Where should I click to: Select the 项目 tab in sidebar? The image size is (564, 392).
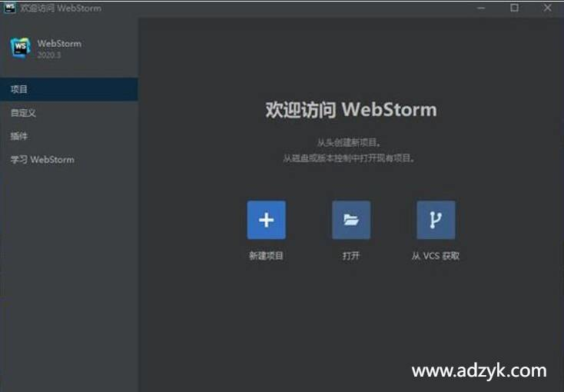point(69,89)
